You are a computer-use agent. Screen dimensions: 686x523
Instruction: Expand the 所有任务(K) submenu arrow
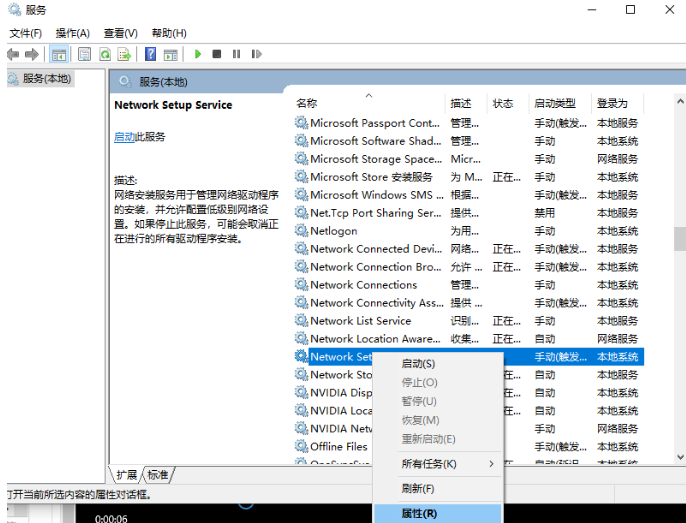491,463
